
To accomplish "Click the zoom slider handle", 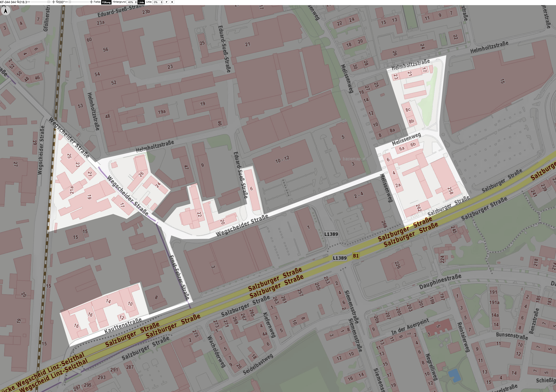I will point(49,2).
